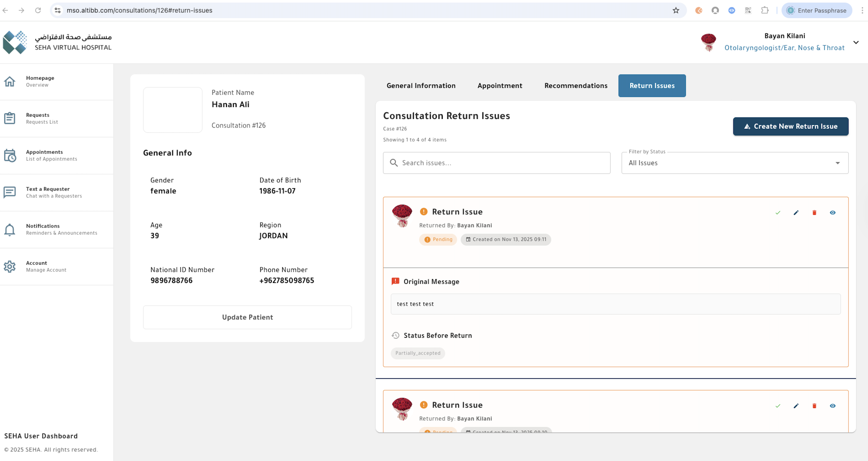Delete the second Return Issue via trash icon

click(x=814, y=406)
